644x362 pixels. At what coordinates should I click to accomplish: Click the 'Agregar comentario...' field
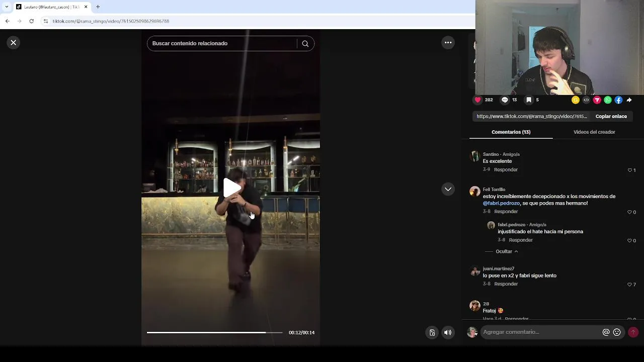point(541,332)
